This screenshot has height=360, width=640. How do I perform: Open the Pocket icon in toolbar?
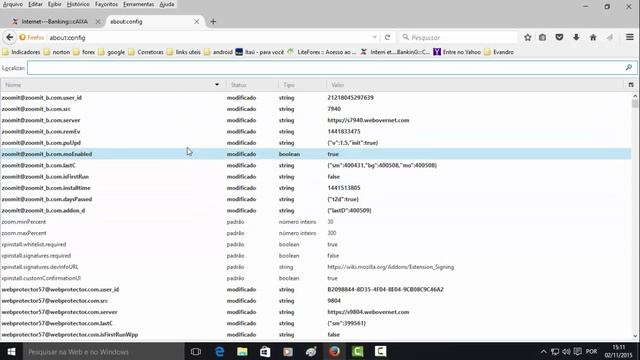(559, 37)
